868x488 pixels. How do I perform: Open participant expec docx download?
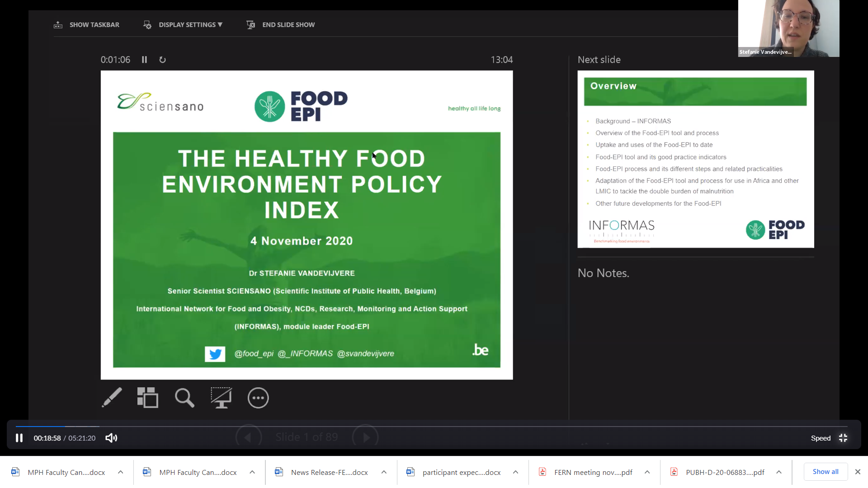(x=462, y=472)
